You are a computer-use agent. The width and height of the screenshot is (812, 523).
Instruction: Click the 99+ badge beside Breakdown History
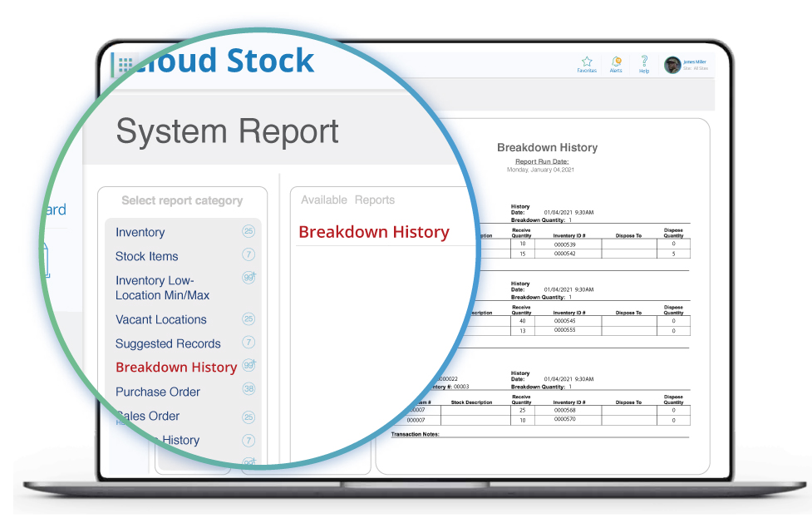coord(249,365)
